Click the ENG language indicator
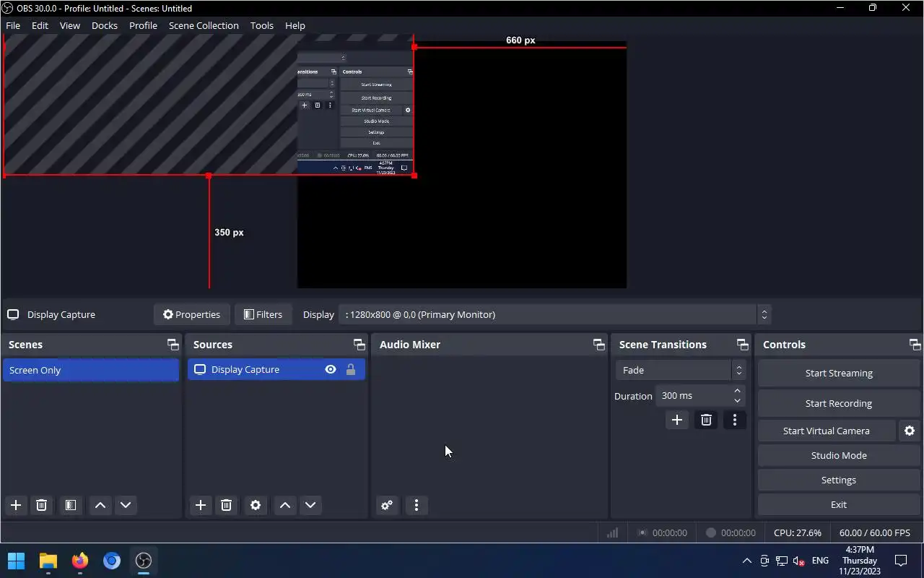This screenshot has height=578, width=924. [x=820, y=561]
